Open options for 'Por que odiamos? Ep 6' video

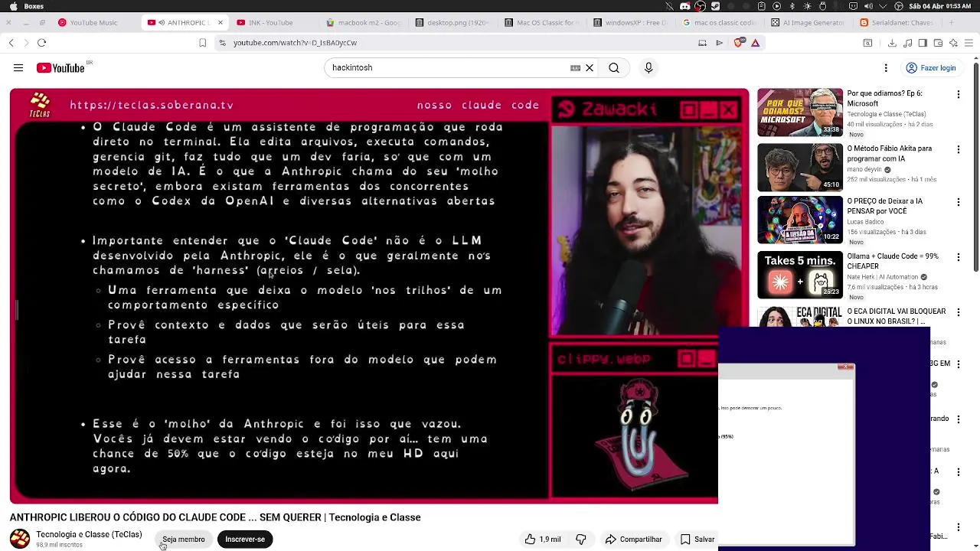coord(959,94)
